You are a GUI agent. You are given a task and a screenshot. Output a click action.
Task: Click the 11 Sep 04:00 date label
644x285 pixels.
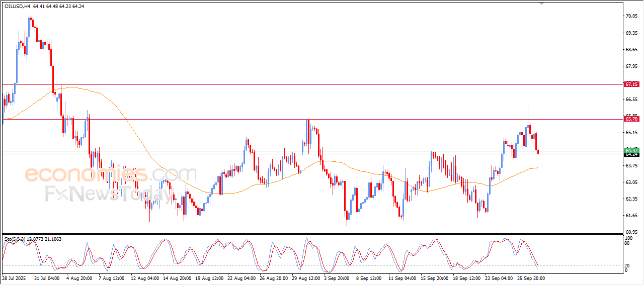pyautogui.click(x=402, y=278)
